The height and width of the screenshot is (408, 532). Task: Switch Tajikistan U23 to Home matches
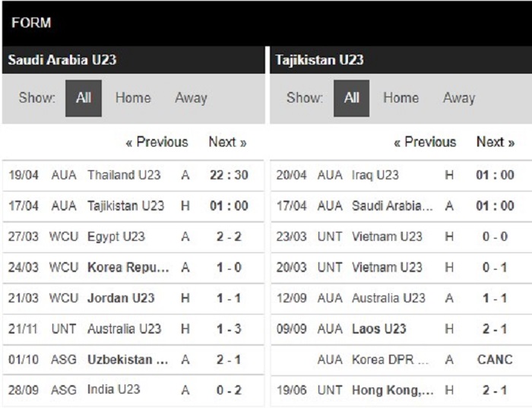pyautogui.click(x=401, y=98)
